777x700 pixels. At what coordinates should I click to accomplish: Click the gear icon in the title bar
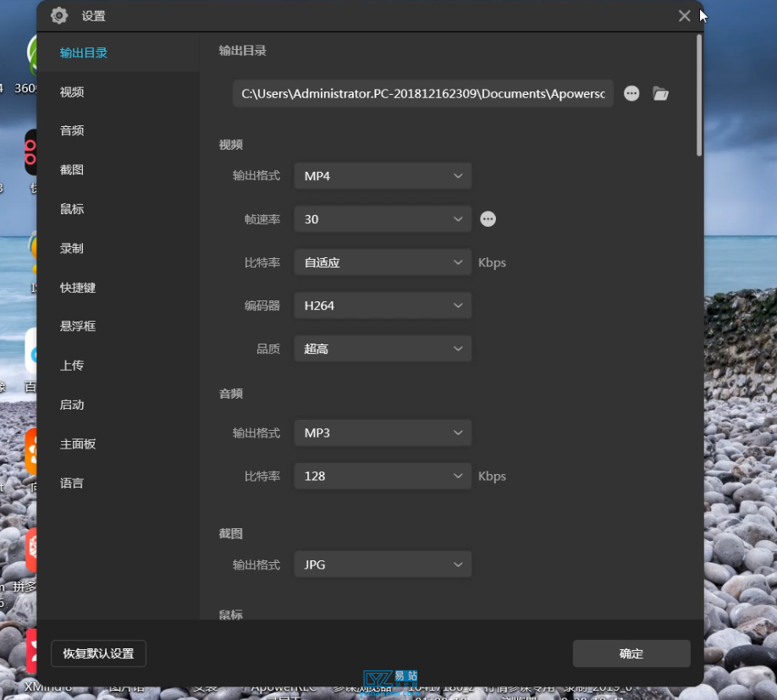coord(58,15)
